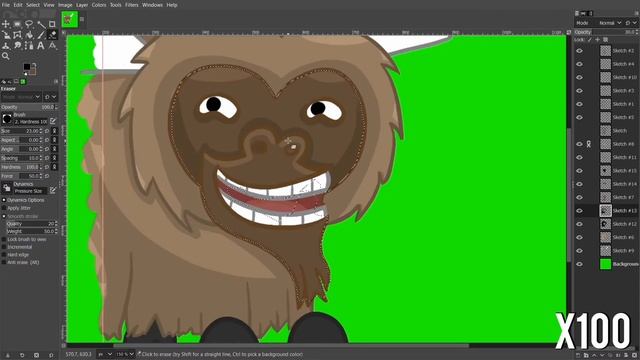Image resolution: width=640 pixels, height=360 pixels.
Task: Toggle Anti erase (Alt) checkbox
Action: (4, 262)
